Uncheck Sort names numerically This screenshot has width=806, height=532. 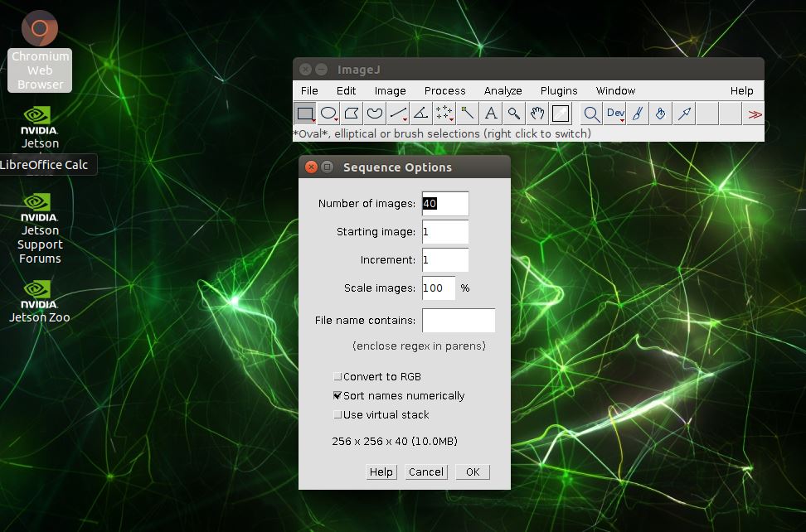pos(337,396)
